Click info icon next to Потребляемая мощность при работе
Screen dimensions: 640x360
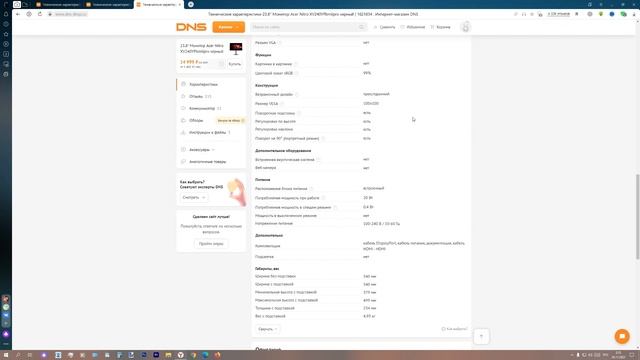(x=323, y=198)
